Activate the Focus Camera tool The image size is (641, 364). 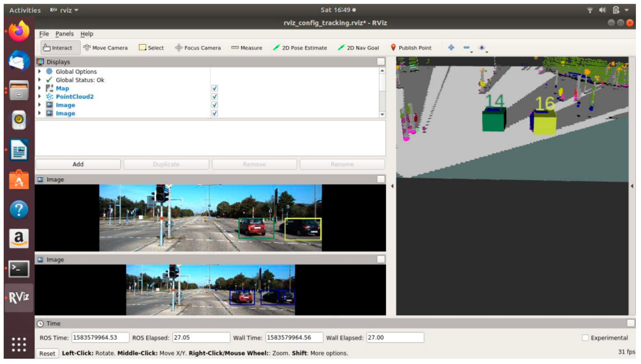point(198,48)
